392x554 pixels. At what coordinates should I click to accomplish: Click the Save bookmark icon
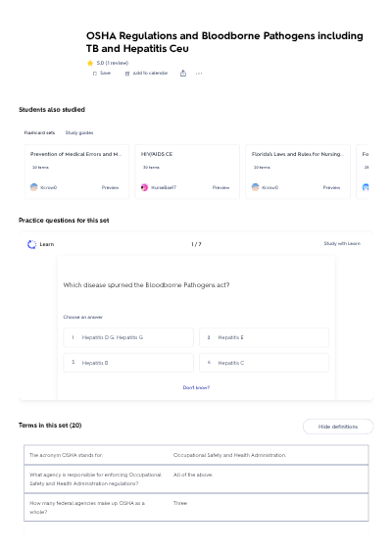tap(95, 74)
